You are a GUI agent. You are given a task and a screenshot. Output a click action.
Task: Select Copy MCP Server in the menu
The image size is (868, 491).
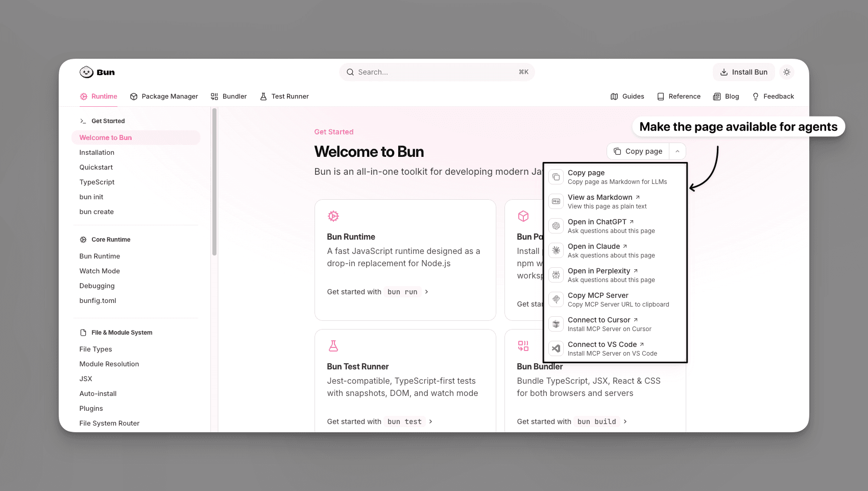[598, 295]
